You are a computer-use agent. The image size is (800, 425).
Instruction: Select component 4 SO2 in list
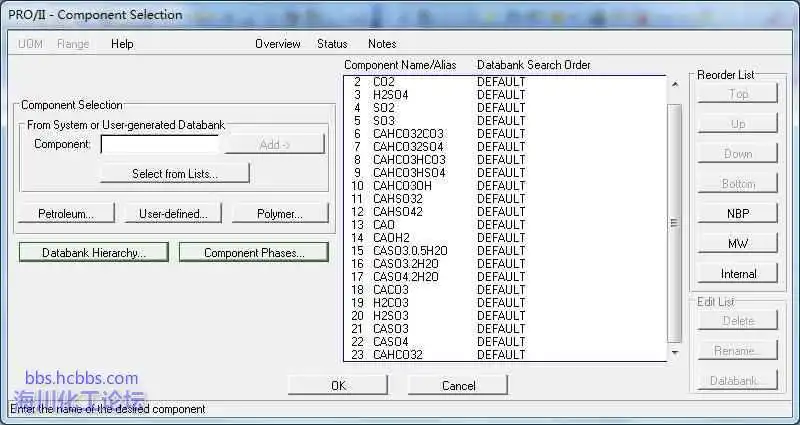coord(505,108)
